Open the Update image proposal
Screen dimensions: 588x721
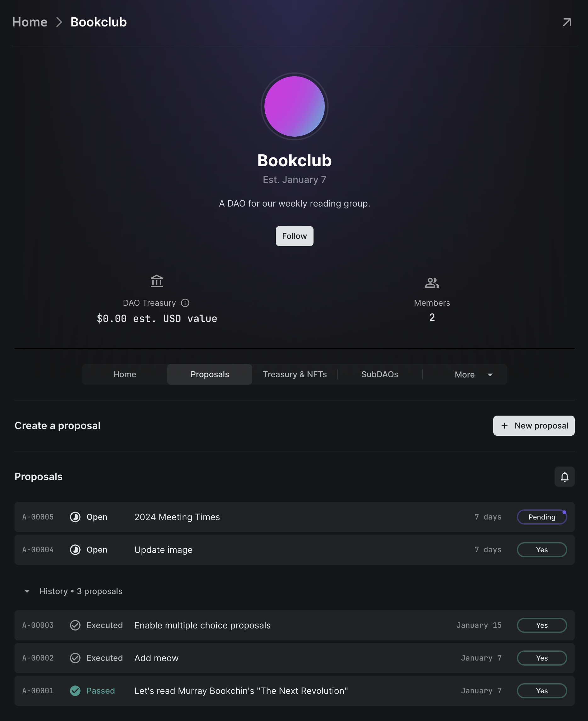pyautogui.click(x=163, y=549)
